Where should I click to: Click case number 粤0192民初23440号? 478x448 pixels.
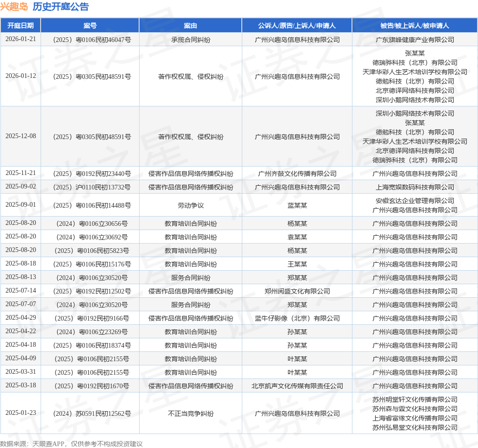coord(92,174)
